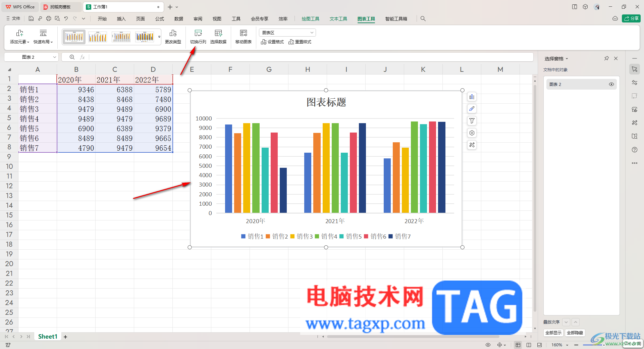The height and width of the screenshot is (349, 644).
Task: Pin the selection pane with the pin icon
Action: pos(606,58)
